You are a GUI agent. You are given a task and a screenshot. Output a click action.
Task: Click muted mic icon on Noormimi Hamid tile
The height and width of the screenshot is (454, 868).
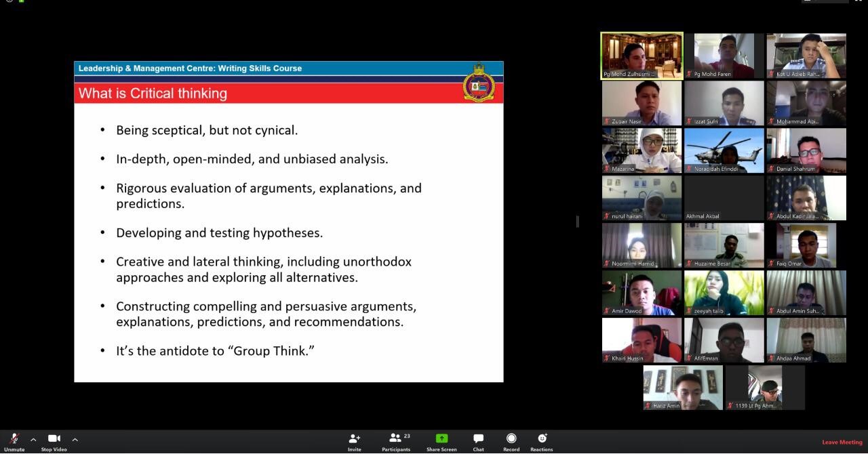[x=607, y=264]
